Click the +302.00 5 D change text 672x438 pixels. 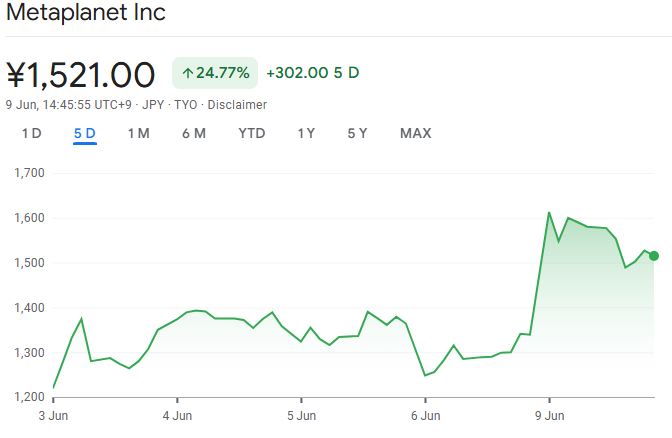click(x=312, y=73)
